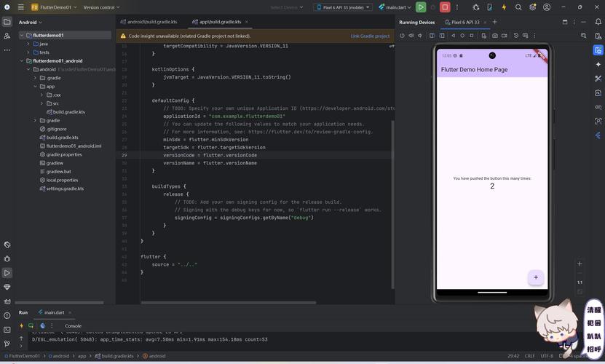Click the Flutter hot reload lightning icon
Image resolution: width=605 pixels, height=364 pixels.
pyautogui.click(x=504, y=7)
